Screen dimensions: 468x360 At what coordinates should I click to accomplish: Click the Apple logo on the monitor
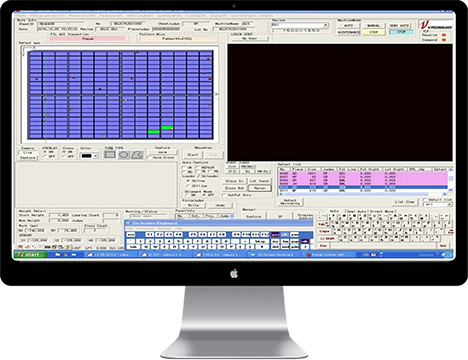pos(234,274)
